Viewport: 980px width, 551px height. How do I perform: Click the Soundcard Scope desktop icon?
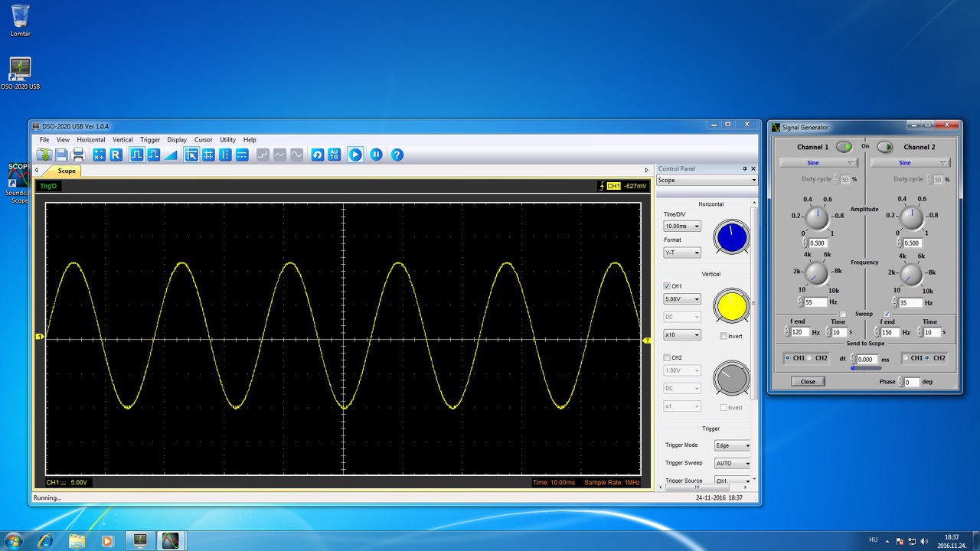coord(17,184)
